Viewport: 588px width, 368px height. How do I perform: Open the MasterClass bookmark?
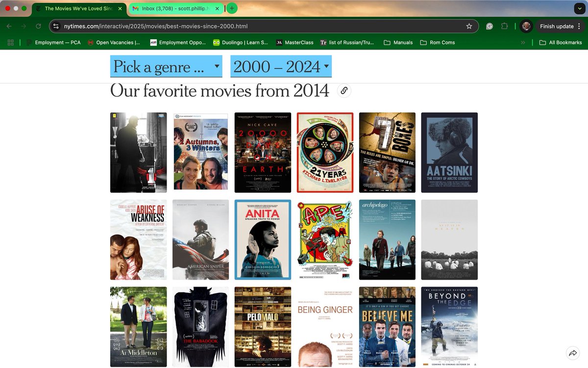pyautogui.click(x=295, y=43)
